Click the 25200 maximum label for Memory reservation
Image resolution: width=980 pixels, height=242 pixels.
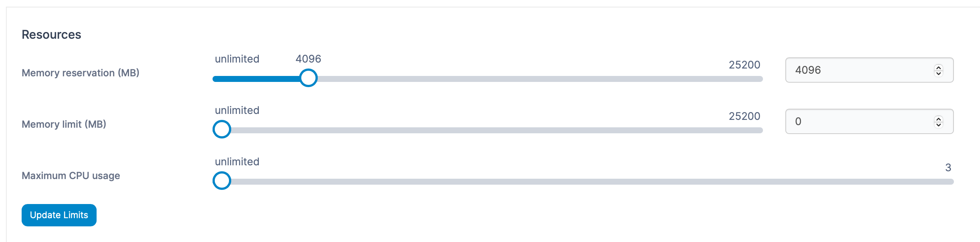click(744, 65)
